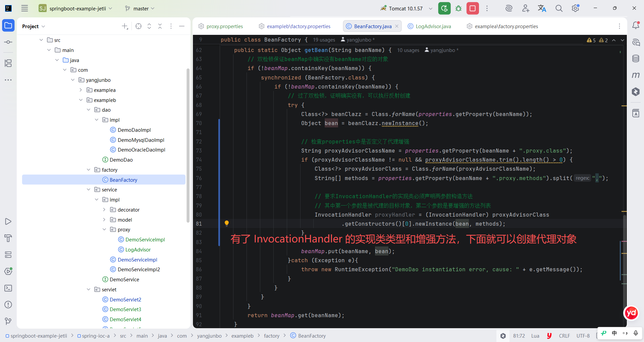Close the BeanFactory.java tab

pos(397,26)
